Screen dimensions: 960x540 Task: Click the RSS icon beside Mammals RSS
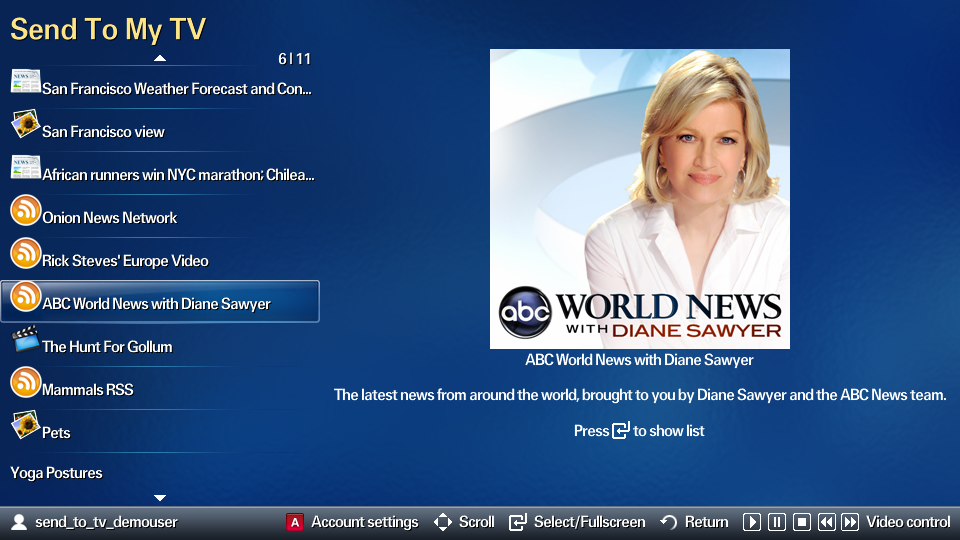tap(26, 381)
